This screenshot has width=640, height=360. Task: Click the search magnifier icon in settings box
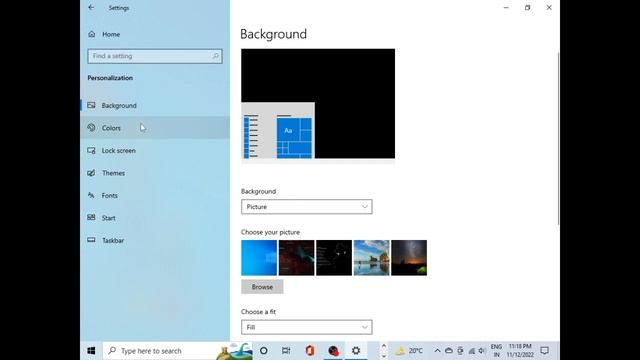(x=216, y=56)
